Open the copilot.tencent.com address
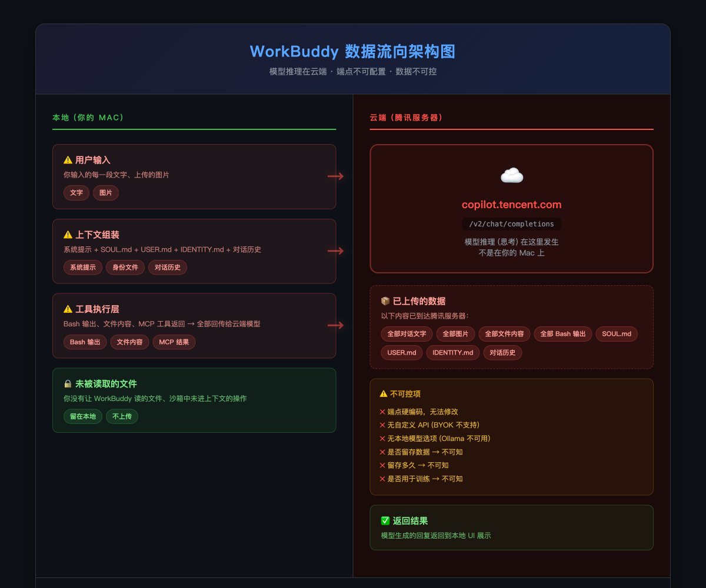 tap(512, 205)
